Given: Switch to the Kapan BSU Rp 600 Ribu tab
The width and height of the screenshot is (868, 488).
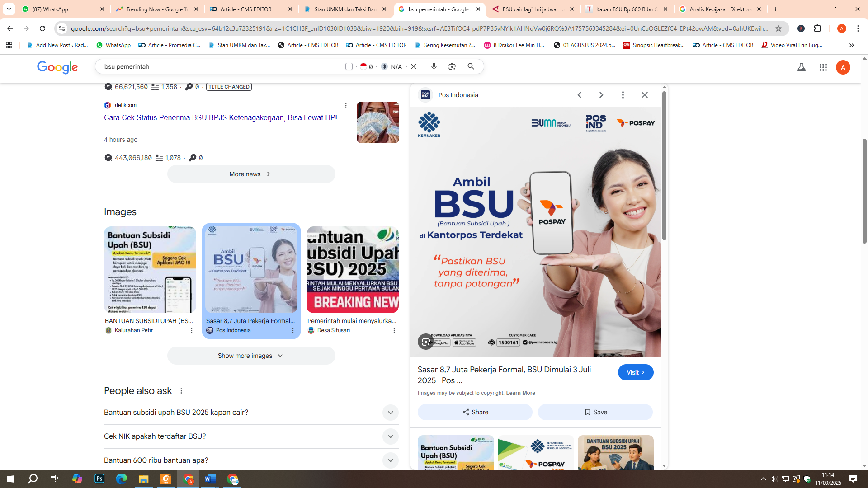Looking at the screenshot, I should pyautogui.click(x=627, y=9).
